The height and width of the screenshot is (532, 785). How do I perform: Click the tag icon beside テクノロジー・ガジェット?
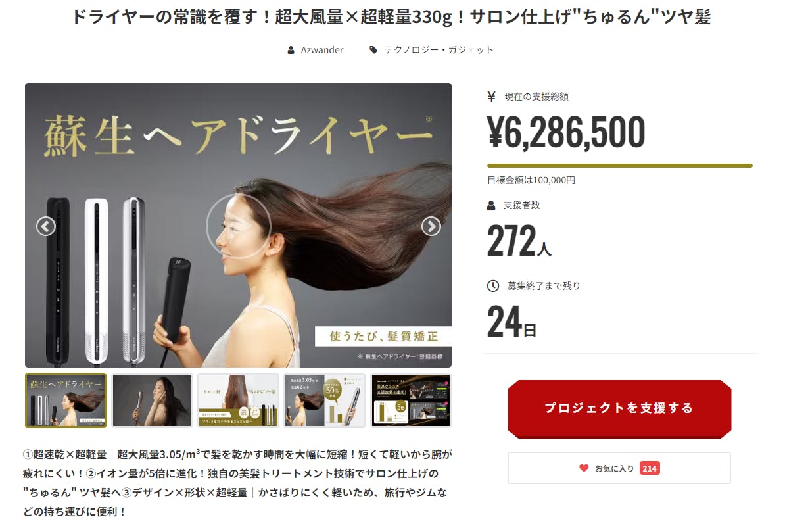click(x=373, y=50)
